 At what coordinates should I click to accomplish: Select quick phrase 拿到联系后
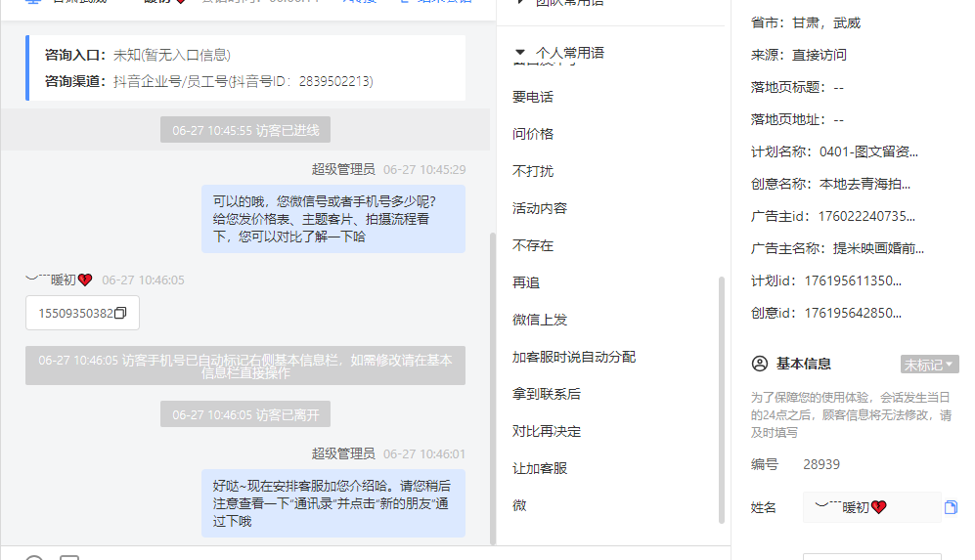coord(546,394)
